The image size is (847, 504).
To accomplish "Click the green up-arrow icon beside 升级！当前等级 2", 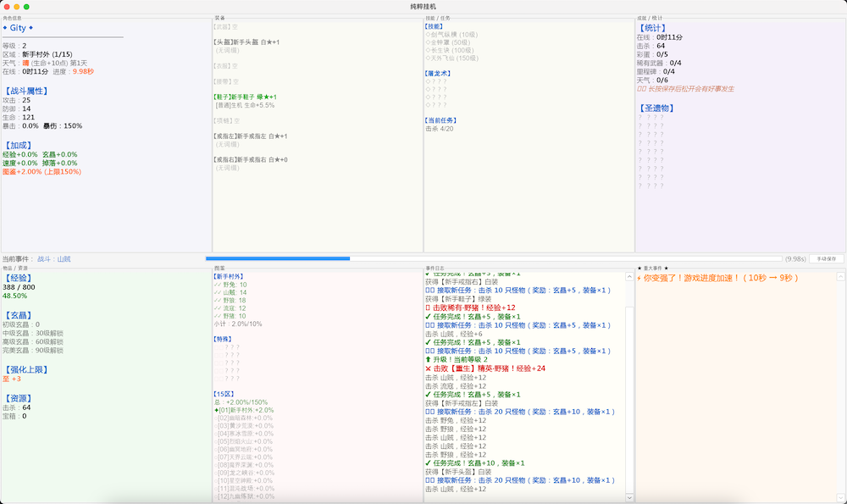I will point(429,359).
